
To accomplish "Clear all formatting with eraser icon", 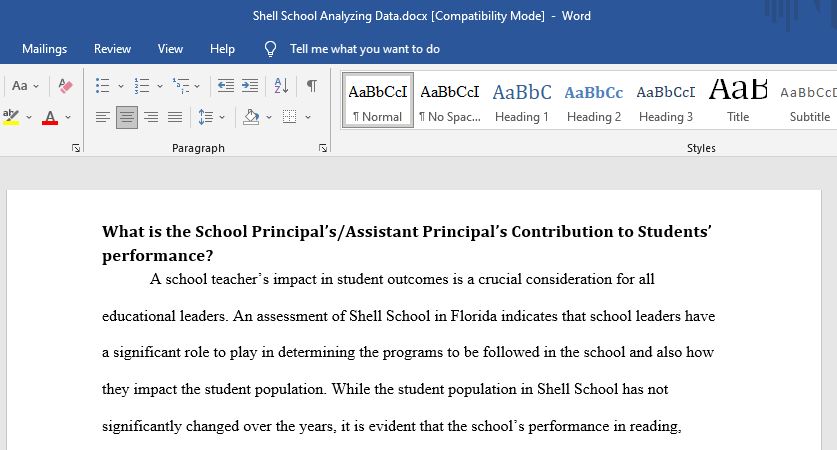I will [x=65, y=86].
